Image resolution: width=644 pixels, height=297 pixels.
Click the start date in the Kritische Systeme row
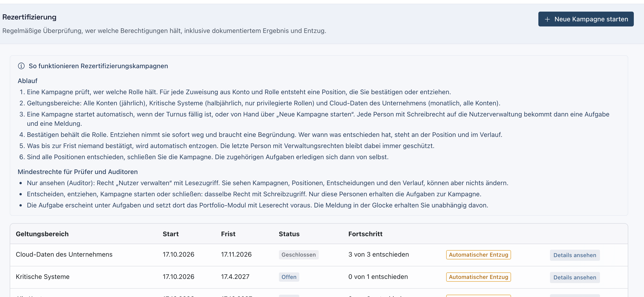pyautogui.click(x=178, y=277)
